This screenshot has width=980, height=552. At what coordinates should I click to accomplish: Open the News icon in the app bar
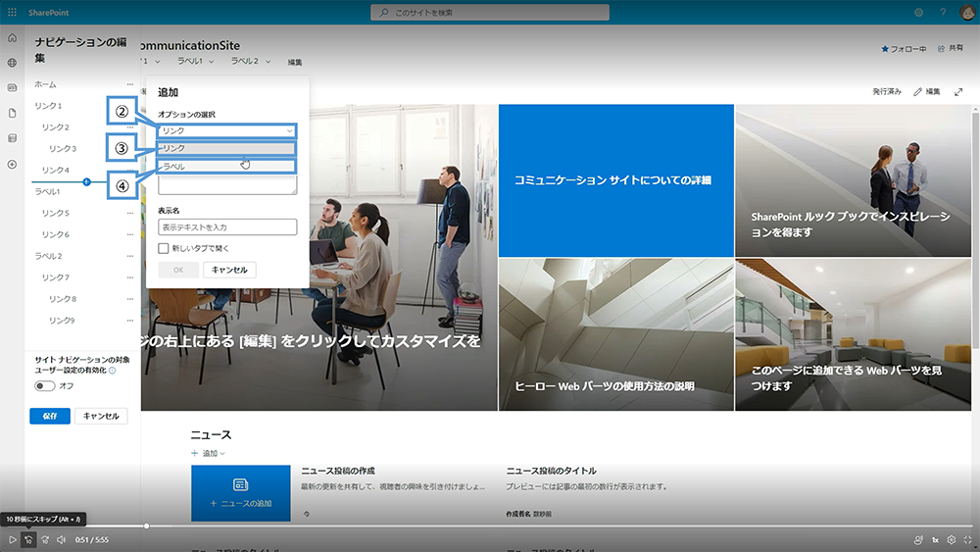point(12,88)
